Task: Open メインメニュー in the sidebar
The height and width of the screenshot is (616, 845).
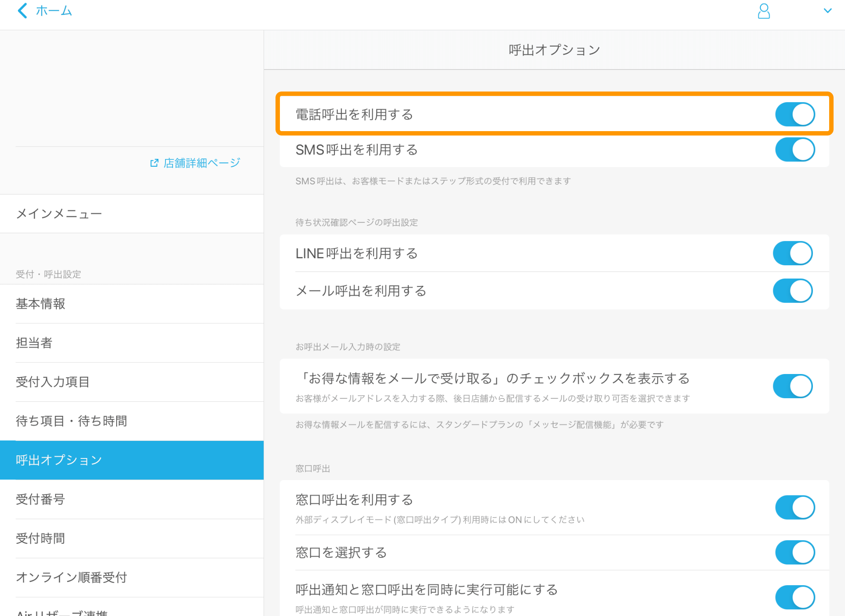Action: 132,214
